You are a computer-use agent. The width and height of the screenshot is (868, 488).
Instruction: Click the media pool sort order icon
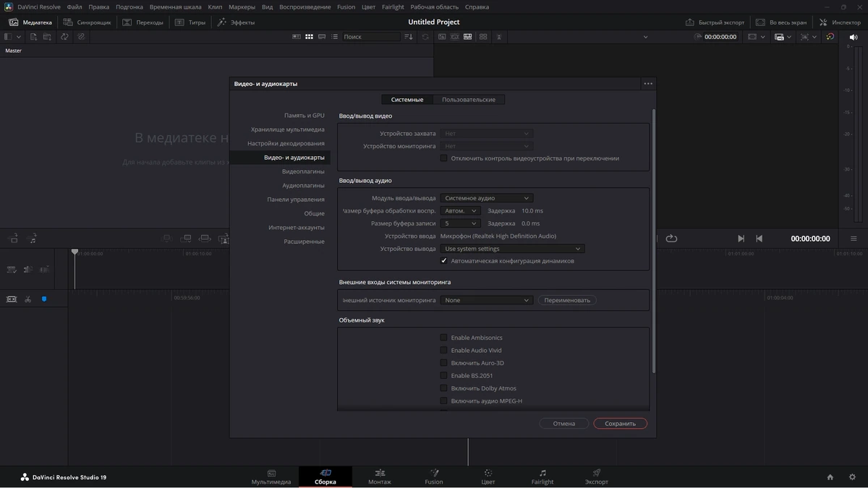(x=409, y=37)
